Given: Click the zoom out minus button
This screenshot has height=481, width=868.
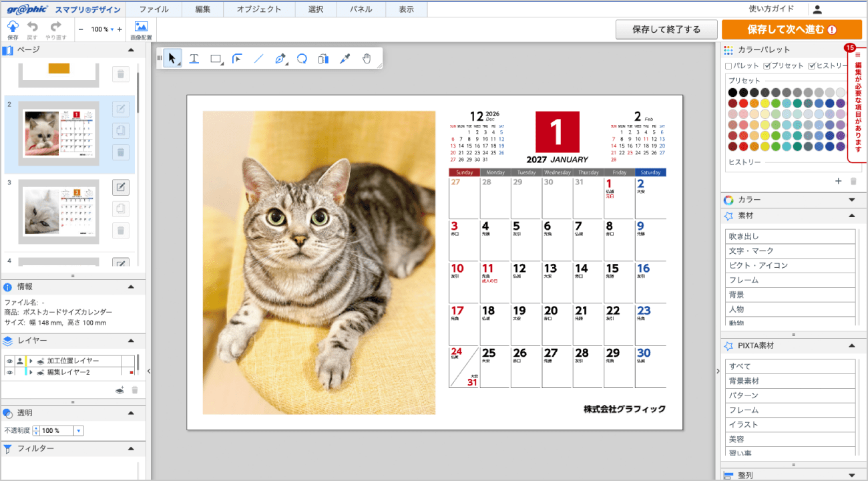Looking at the screenshot, I should [x=81, y=29].
